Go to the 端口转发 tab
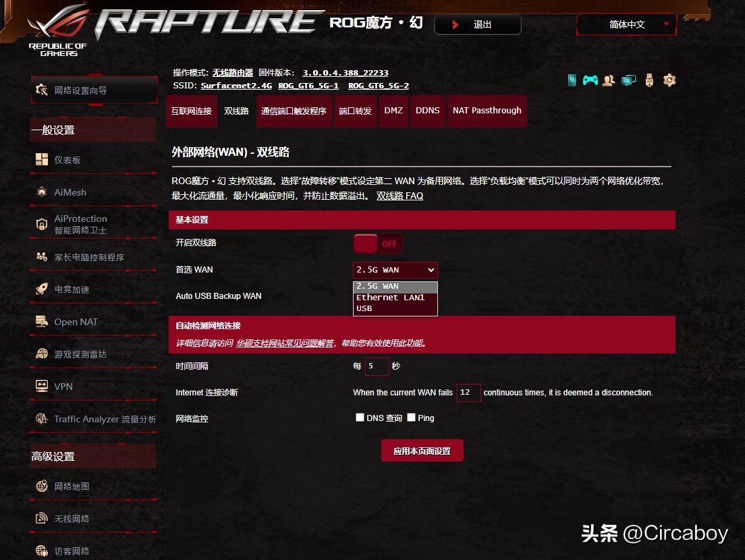Viewport: 745px width, 560px height. [355, 111]
